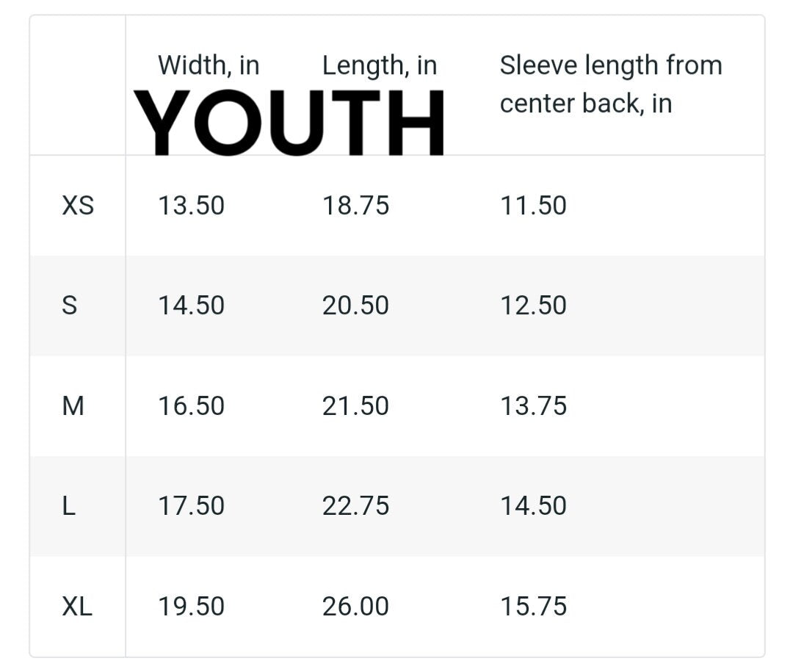Click the Width, in column header

coord(209,65)
